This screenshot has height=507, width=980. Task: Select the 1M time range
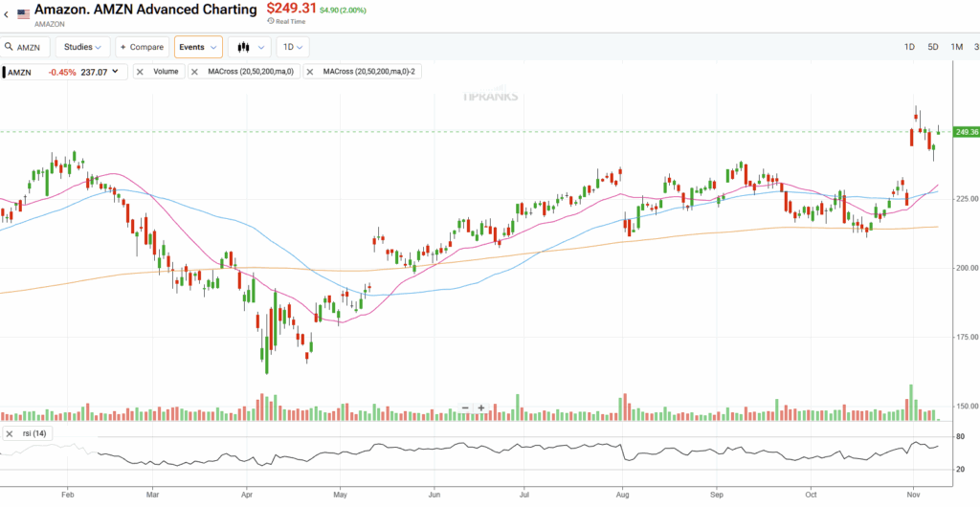click(x=956, y=47)
